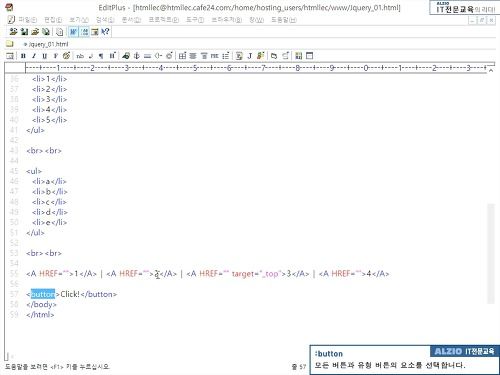
Task: Click the context help arrow-question icon
Action: tap(105, 32)
